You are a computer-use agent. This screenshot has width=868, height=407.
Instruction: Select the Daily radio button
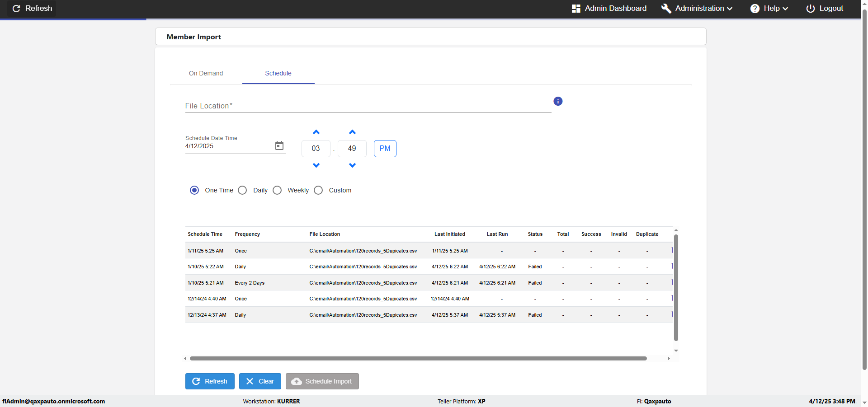[x=242, y=190]
